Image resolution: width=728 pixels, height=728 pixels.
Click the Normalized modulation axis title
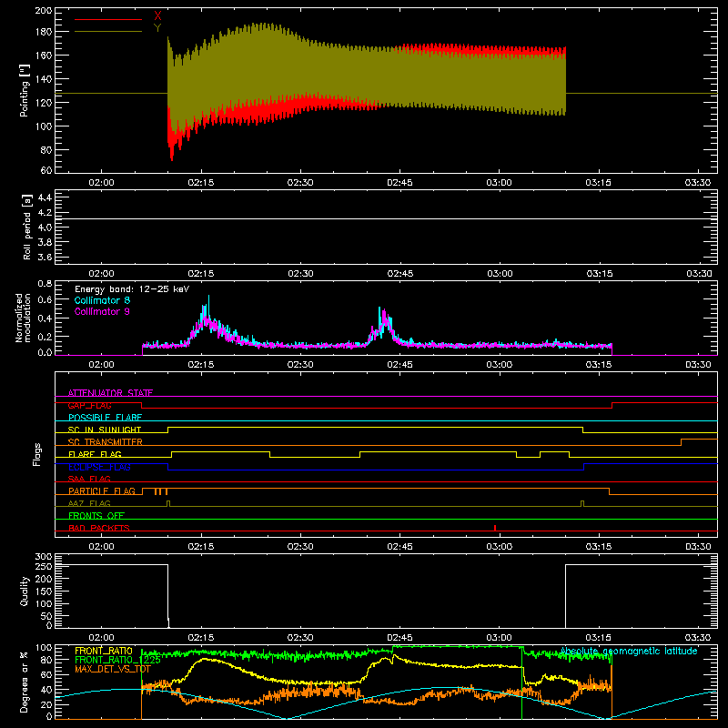(x=23, y=318)
